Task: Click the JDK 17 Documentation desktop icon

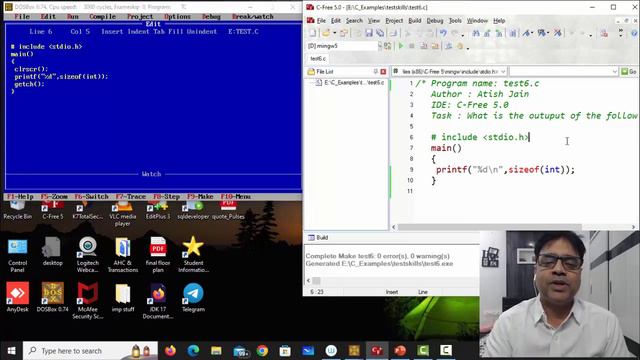Action: coord(158,300)
